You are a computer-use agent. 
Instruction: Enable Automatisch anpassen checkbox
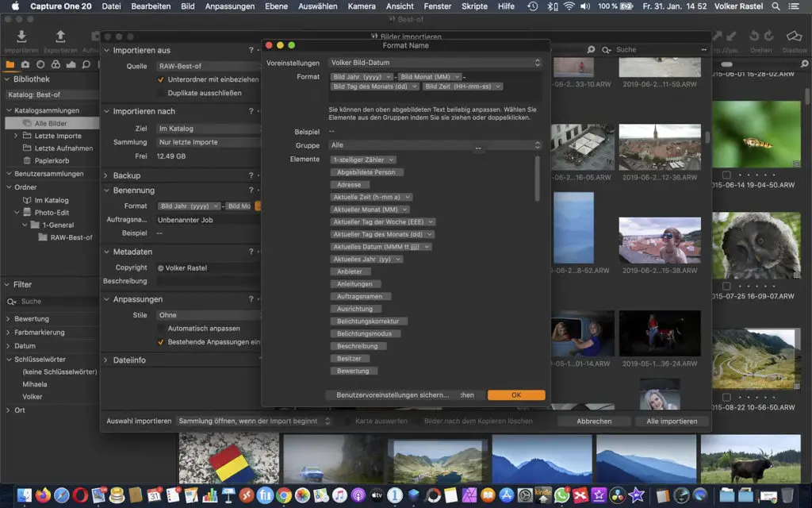[x=160, y=329]
